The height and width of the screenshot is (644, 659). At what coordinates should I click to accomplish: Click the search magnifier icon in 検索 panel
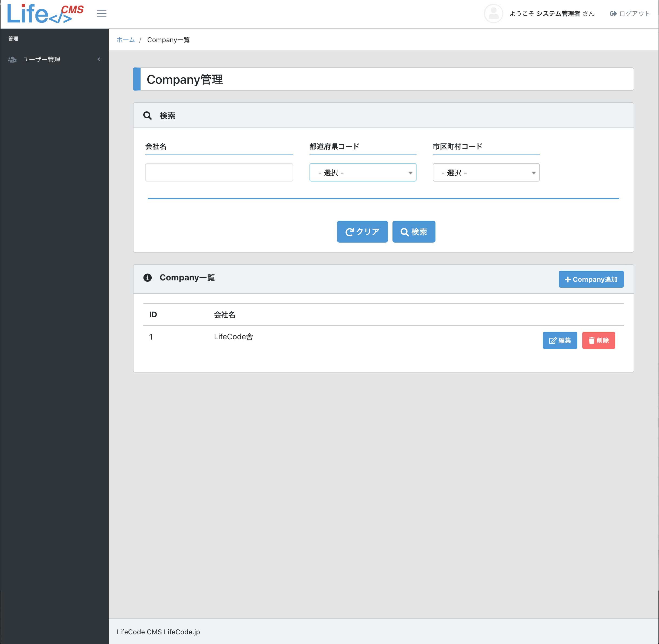(x=148, y=115)
